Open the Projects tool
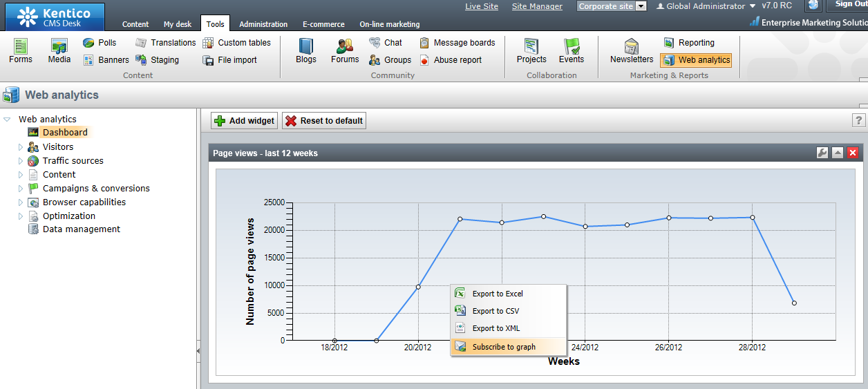Image resolution: width=868 pixels, height=389 pixels. (531, 50)
